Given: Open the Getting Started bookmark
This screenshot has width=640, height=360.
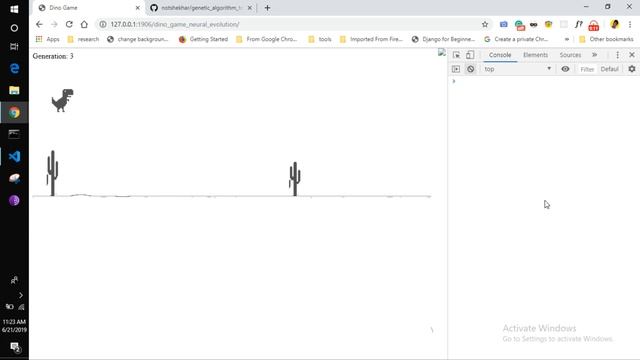Looking at the screenshot, I should [203, 39].
